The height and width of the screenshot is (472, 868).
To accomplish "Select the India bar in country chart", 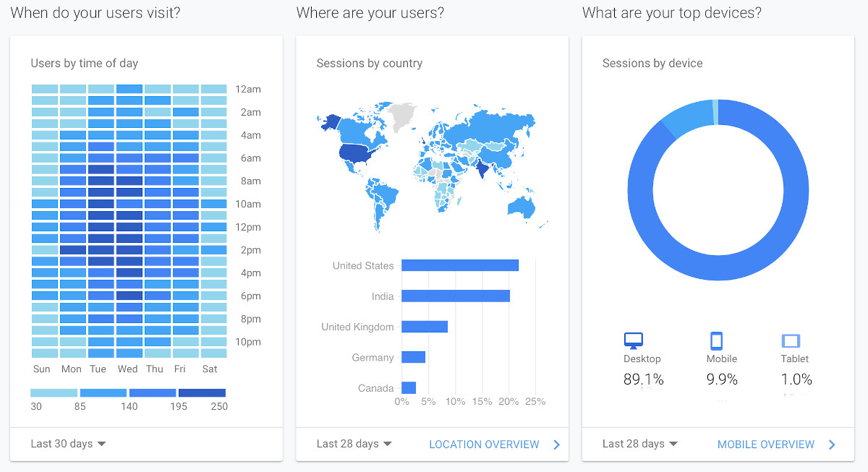I will click(455, 296).
